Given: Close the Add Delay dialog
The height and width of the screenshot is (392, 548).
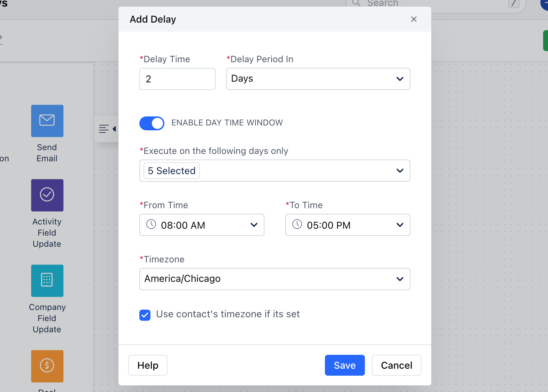Looking at the screenshot, I should click(x=414, y=19).
